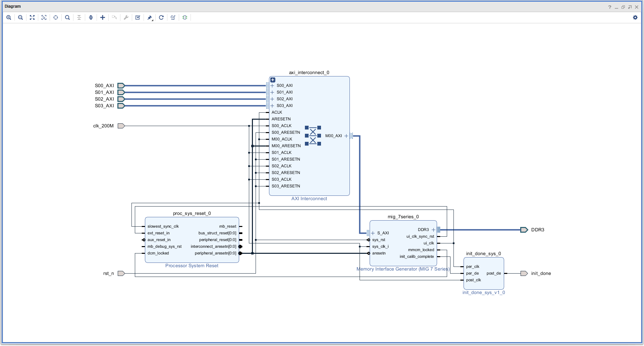This screenshot has width=644, height=346.
Task: Click the Auto-fit selection crosshair icon
Action: [x=56, y=17]
